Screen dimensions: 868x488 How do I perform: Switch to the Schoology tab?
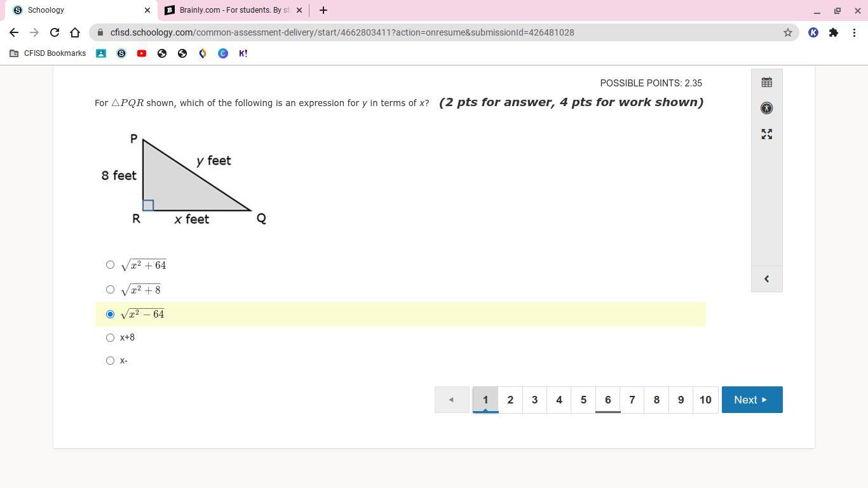79,10
